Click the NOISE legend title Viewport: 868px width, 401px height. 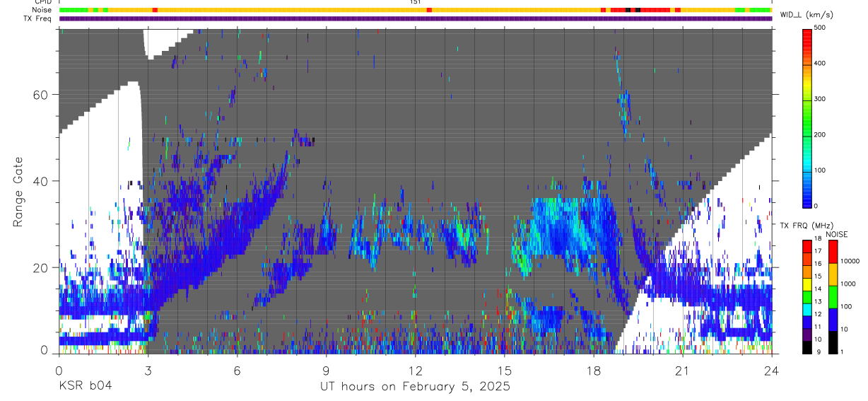click(838, 235)
